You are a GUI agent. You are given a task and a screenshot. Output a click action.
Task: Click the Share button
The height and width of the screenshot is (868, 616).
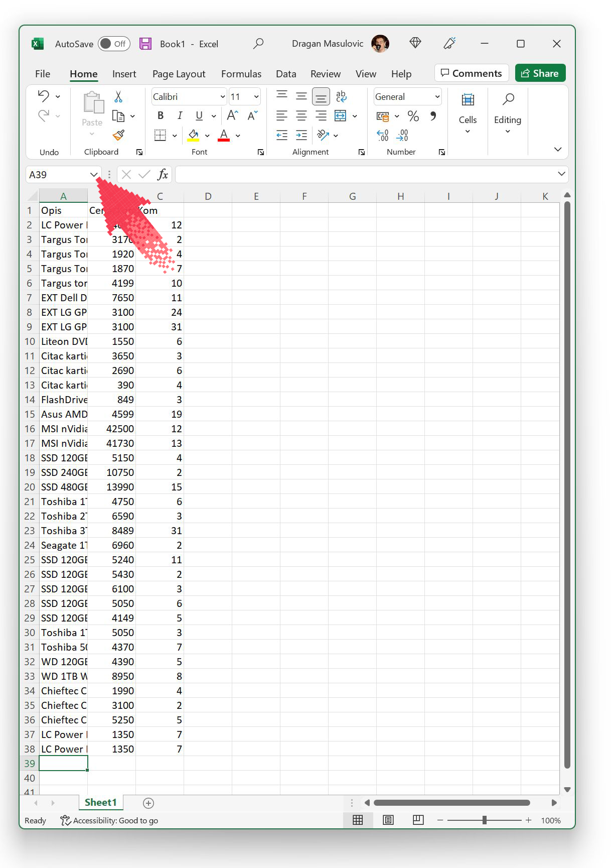(x=540, y=73)
